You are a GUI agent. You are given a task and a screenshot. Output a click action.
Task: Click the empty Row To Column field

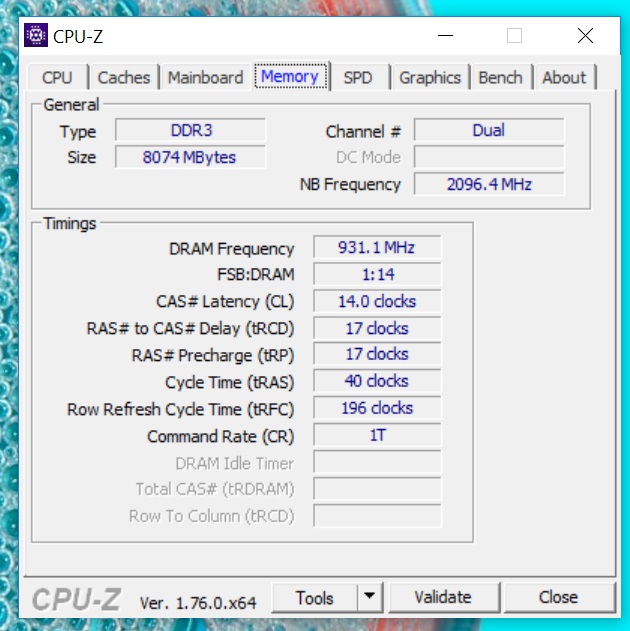click(x=377, y=516)
